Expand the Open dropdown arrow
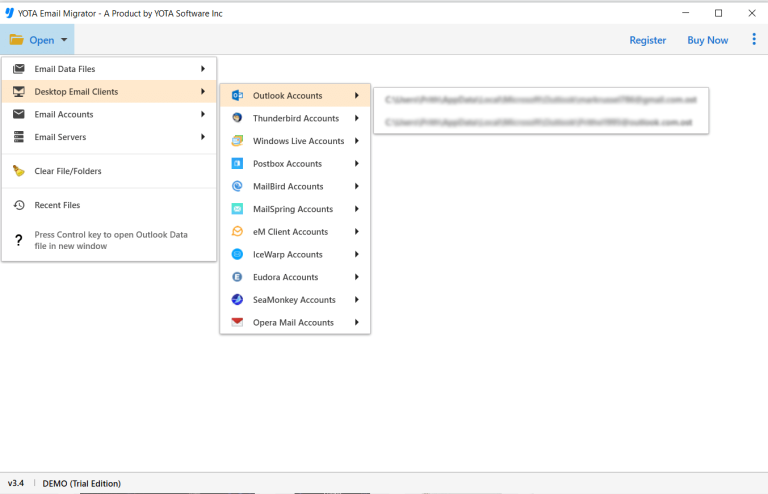Image resolution: width=768 pixels, height=494 pixels. click(x=64, y=40)
